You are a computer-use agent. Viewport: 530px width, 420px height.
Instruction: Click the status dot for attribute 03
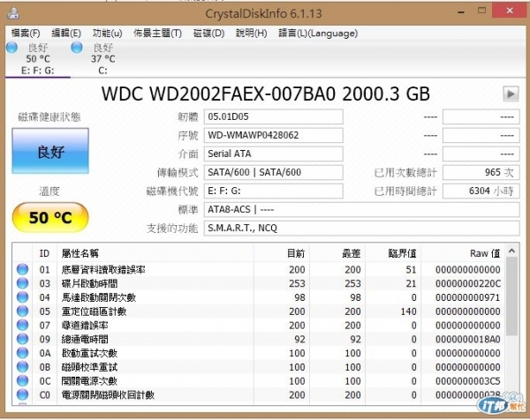point(23,283)
